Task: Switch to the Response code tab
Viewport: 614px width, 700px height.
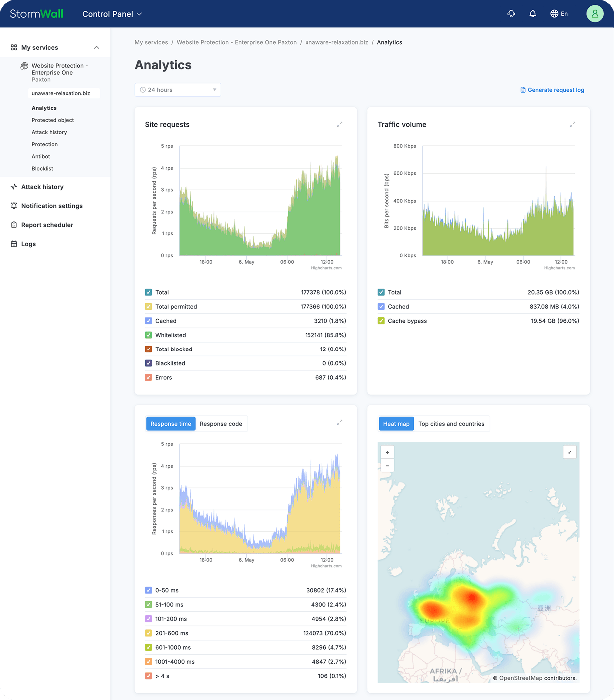Action: 221,424
